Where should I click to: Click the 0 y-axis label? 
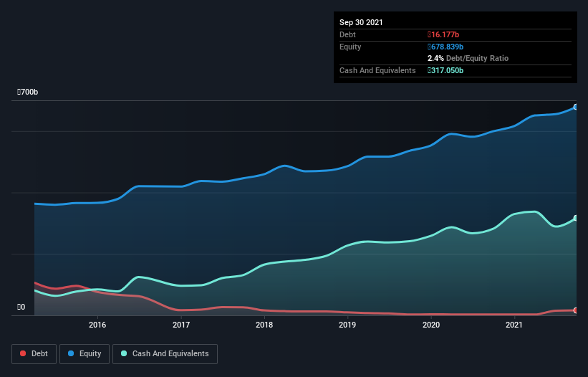pyautogui.click(x=21, y=307)
